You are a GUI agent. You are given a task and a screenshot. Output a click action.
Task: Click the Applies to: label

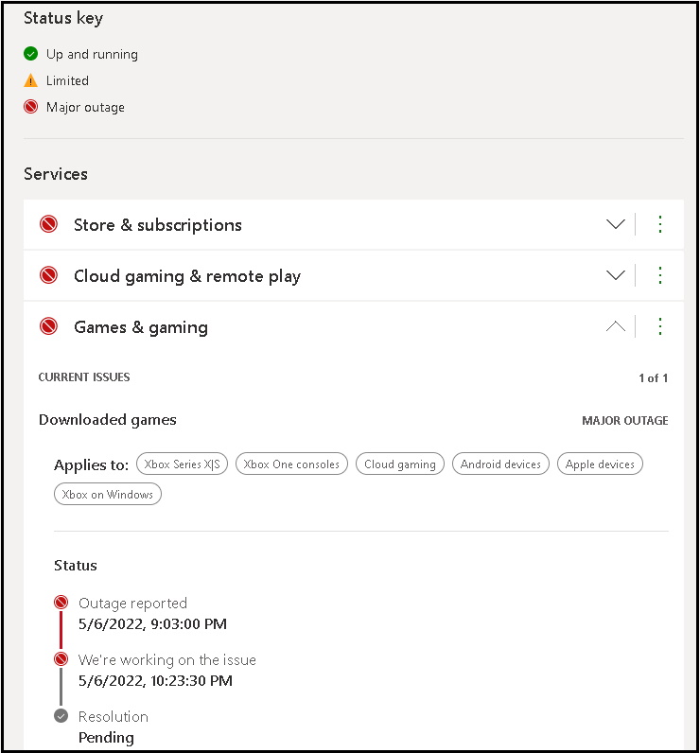tap(91, 464)
